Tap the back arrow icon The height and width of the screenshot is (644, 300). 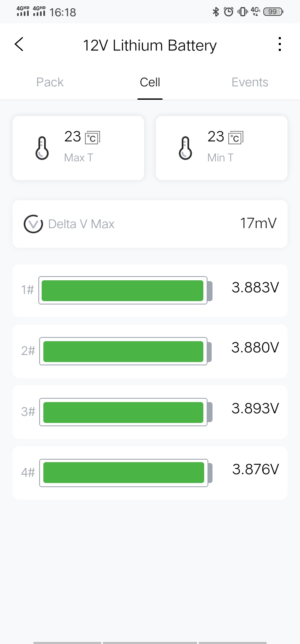19,44
